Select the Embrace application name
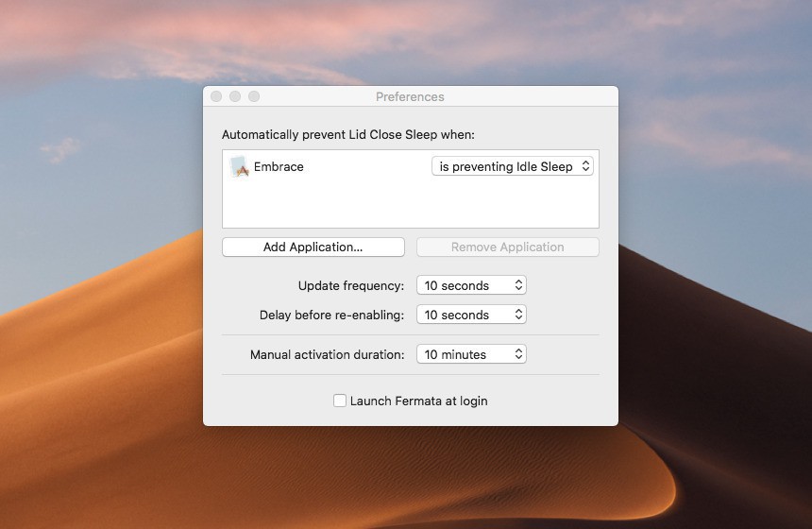Image resolution: width=812 pixels, height=529 pixels. [279, 167]
